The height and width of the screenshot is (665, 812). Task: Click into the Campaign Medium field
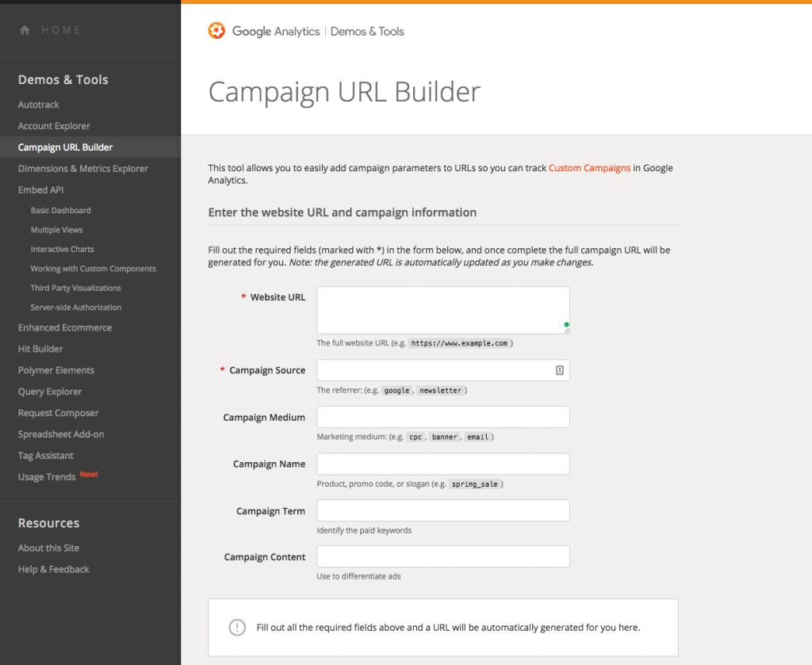(x=442, y=417)
